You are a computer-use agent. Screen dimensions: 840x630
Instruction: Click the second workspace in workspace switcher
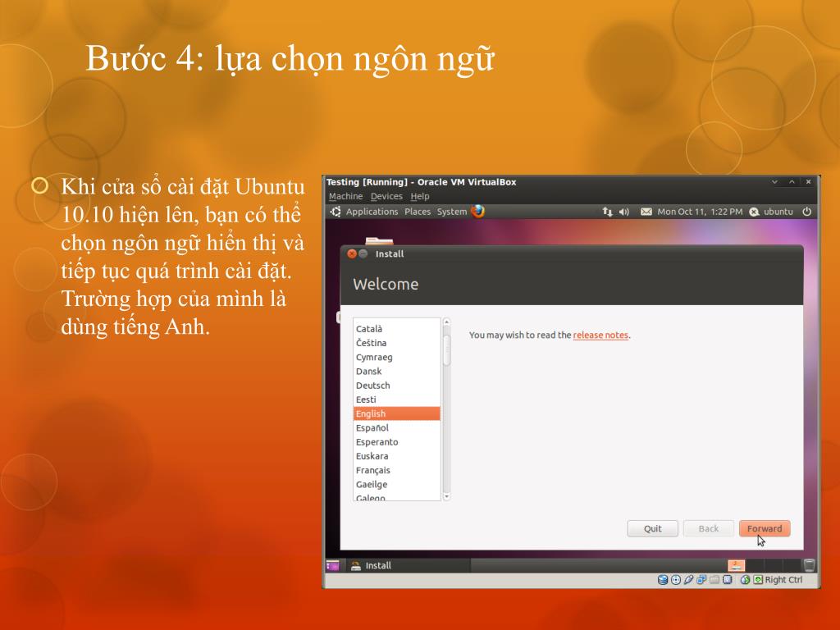point(755,565)
